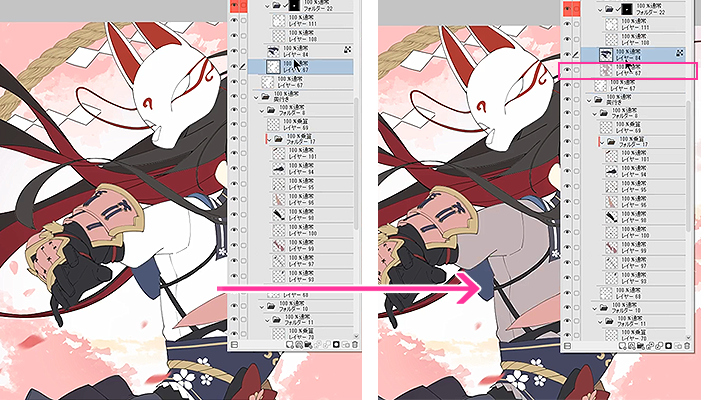Select レイヤー 108 in right panel

[634, 39]
